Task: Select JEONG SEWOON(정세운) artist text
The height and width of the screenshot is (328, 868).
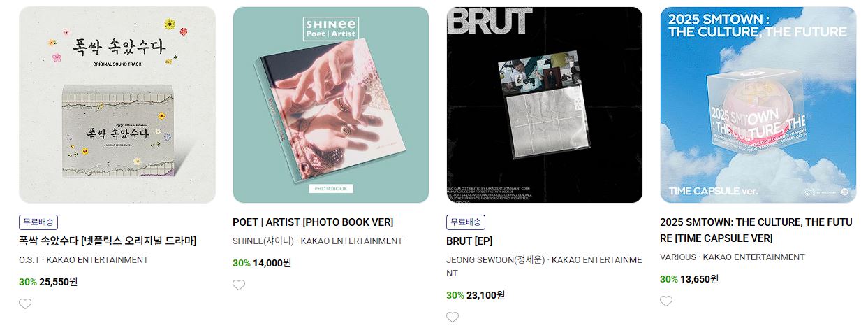Action: coord(496,260)
